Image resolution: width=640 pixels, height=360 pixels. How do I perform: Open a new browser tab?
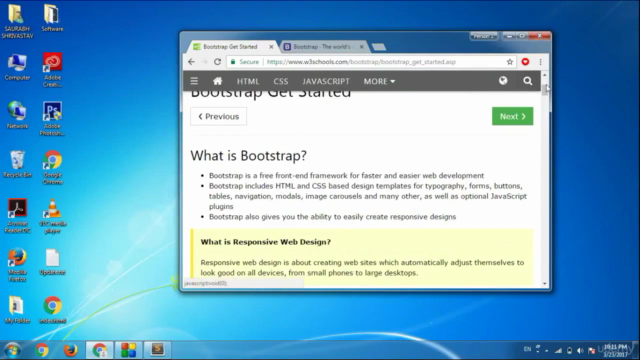tap(379, 47)
